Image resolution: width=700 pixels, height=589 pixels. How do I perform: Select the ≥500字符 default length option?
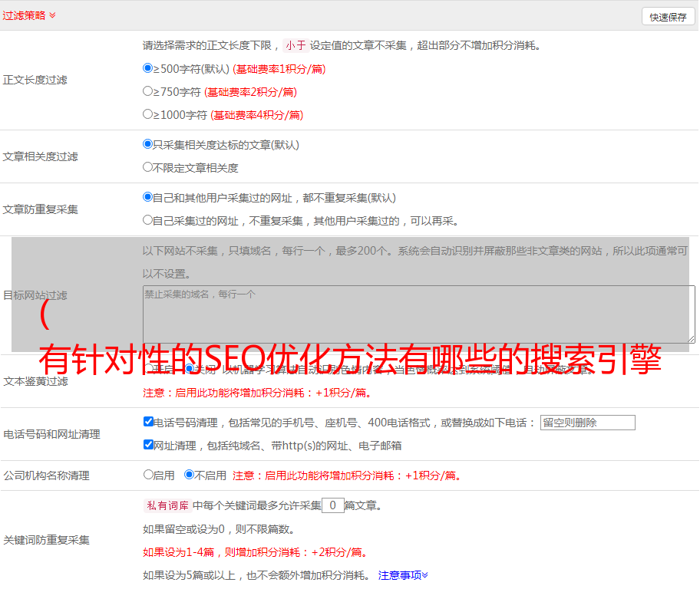coord(147,67)
